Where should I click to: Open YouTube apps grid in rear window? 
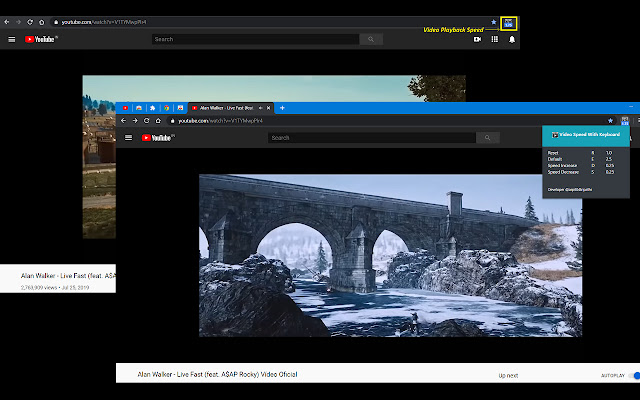tap(495, 39)
